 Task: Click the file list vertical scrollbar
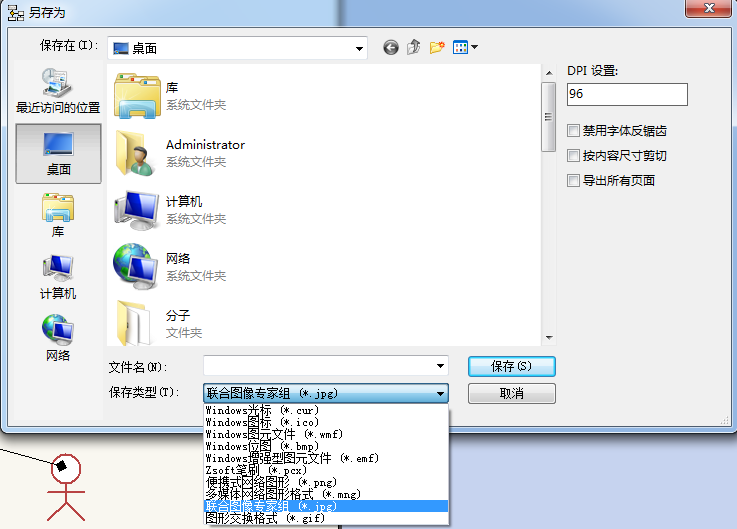tap(548, 210)
